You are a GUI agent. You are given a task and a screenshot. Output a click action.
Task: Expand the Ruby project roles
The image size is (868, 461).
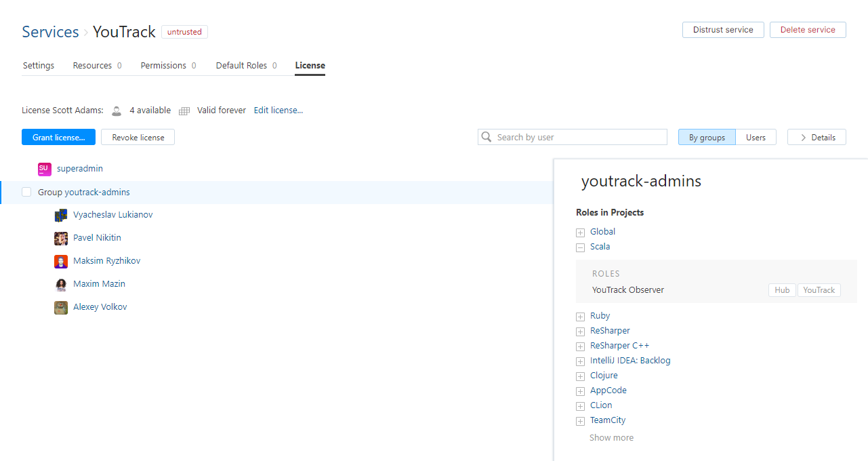580,317
